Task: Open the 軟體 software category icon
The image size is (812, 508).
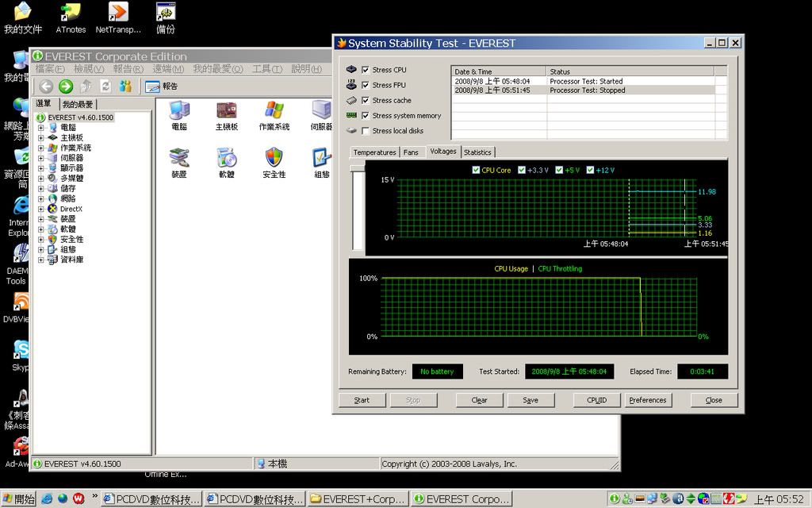Action: [x=226, y=164]
